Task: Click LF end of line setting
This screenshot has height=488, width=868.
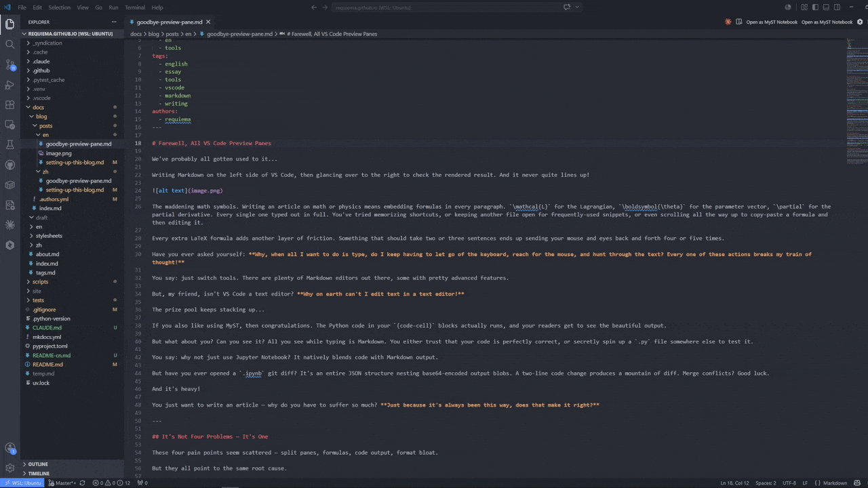Action: click(806, 483)
